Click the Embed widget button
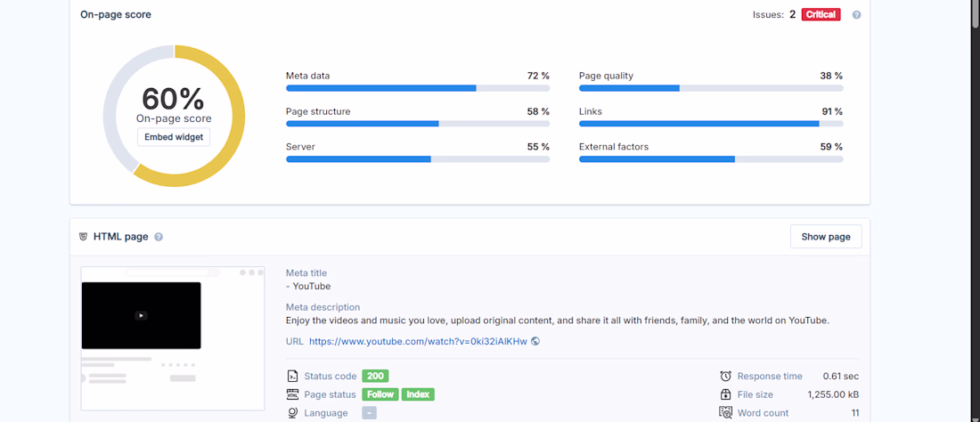Image resolution: width=980 pixels, height=422 pixels. 174,137
